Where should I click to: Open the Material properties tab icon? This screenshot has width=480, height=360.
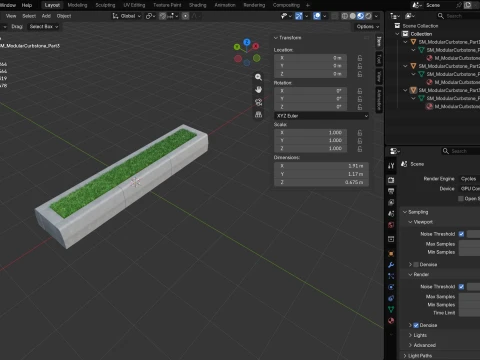[x=391, y=321]
